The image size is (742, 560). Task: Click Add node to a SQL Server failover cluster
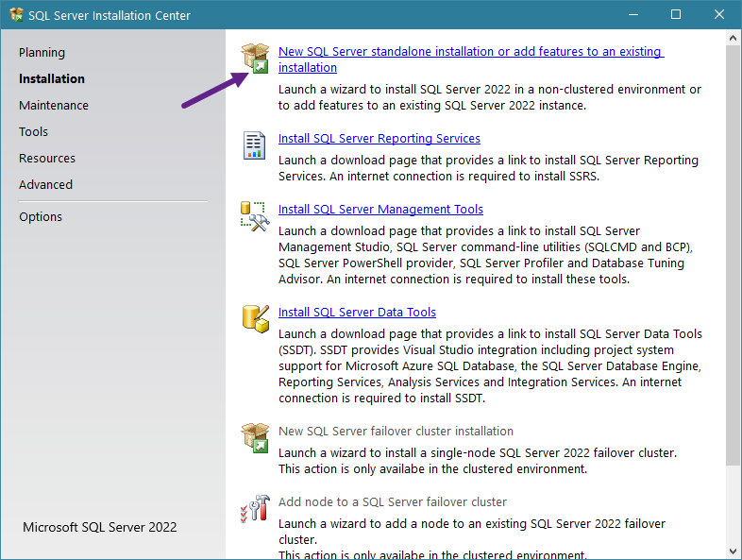393,502
